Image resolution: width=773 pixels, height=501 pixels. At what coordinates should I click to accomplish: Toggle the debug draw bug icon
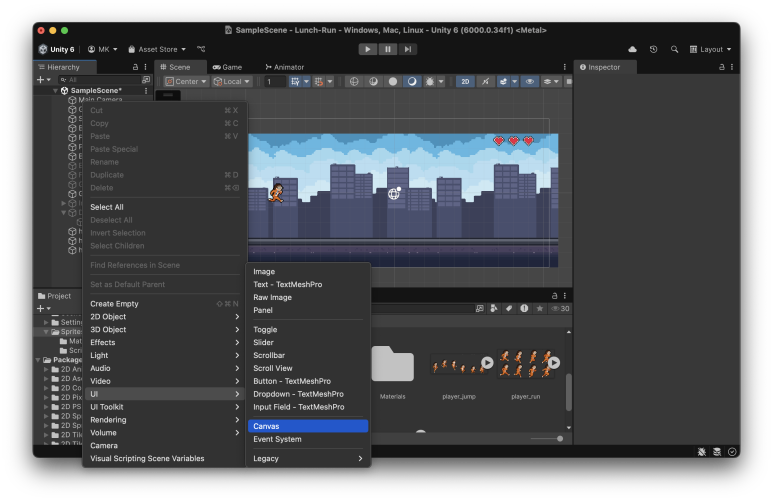point(430,81)
